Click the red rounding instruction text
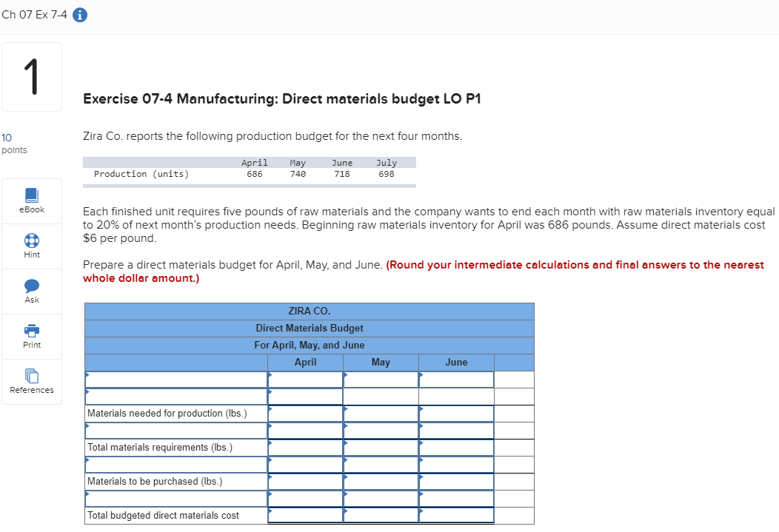The image size is (779, 532). [424, 272]
